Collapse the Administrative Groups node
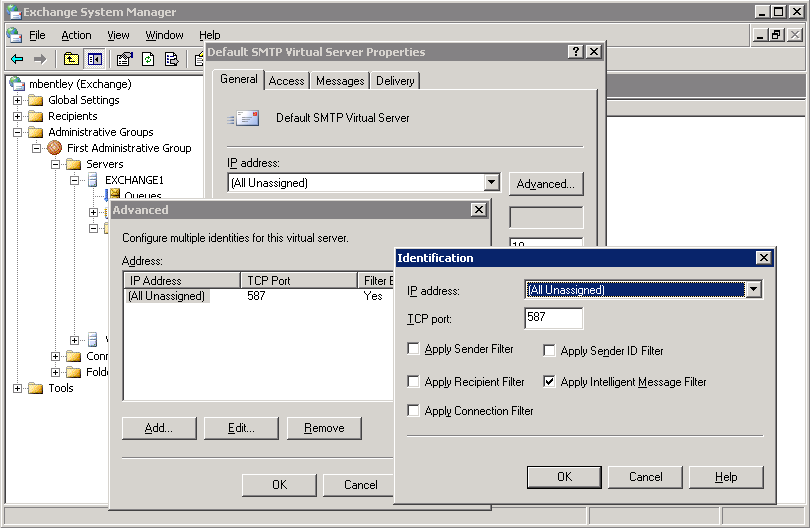The height and width of the screenshot is (528, 810). [18, 132]
